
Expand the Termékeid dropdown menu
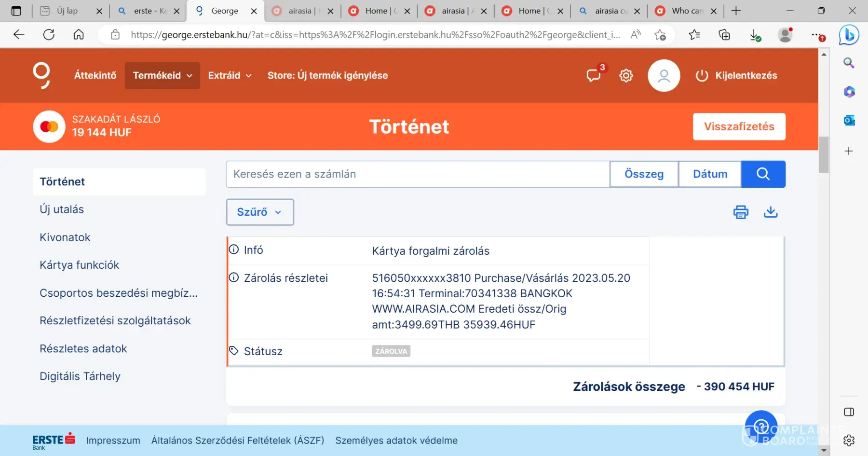click(x=163, y=75)
